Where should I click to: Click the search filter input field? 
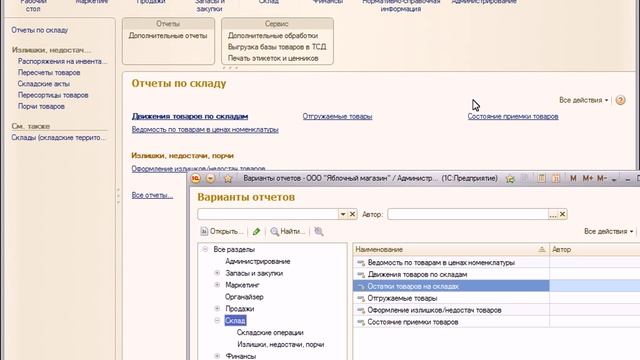pyautogui.click(x=268, y=214)
